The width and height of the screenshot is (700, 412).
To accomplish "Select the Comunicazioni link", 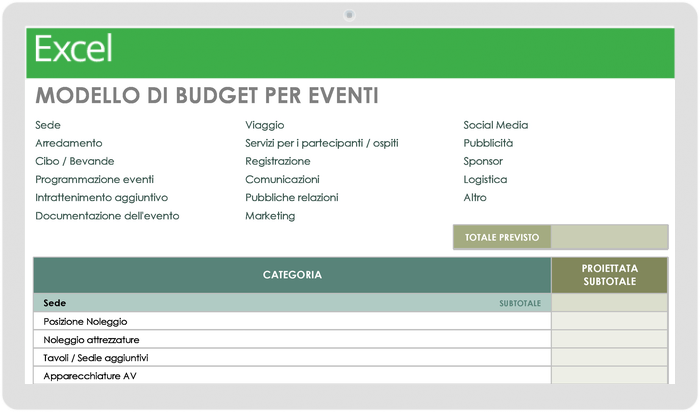I will point(282,179).
